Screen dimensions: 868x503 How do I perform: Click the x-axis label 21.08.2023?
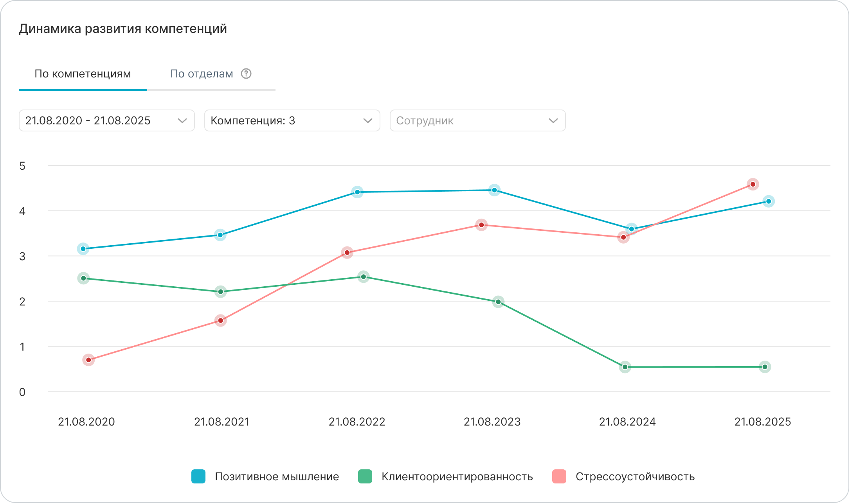(492, 422)
